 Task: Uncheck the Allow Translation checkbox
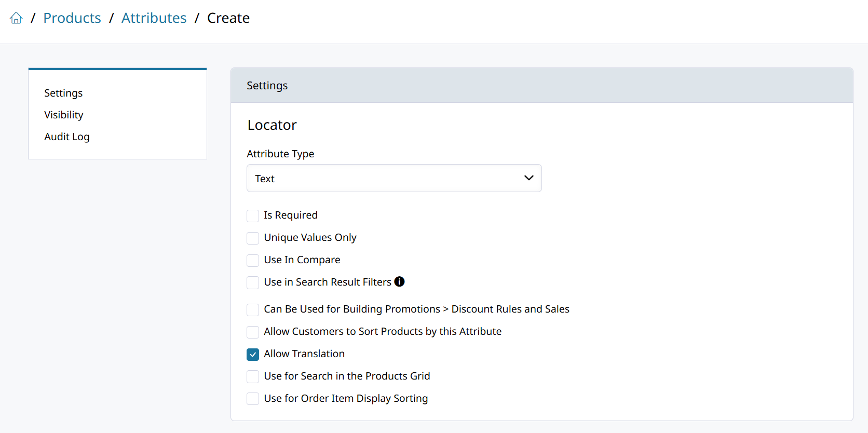tap(253, 355)
